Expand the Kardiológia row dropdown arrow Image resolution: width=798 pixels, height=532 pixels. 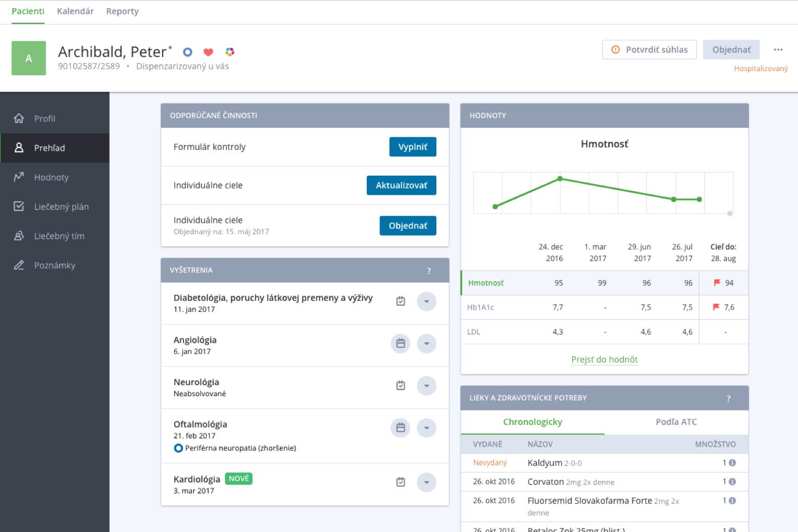[426, 482]
